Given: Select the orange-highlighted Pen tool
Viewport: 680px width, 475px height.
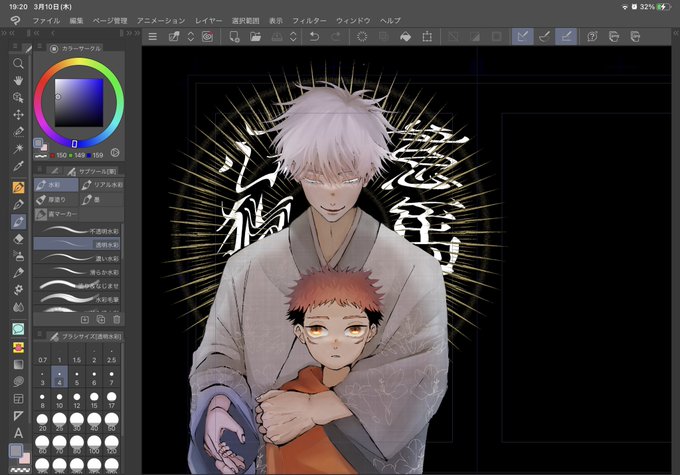Looking at the screenshot, I should click(18, 187).
